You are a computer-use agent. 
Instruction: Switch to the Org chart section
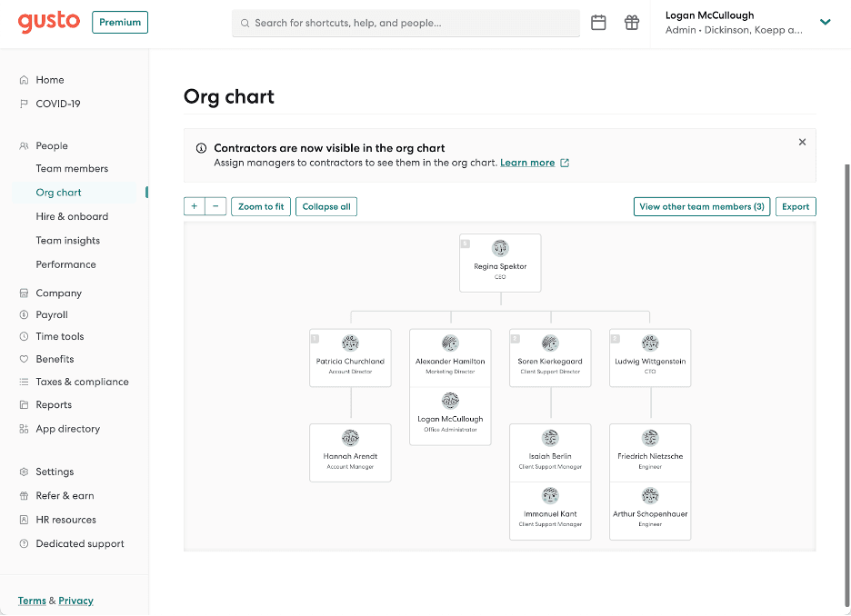pos(57,192)
